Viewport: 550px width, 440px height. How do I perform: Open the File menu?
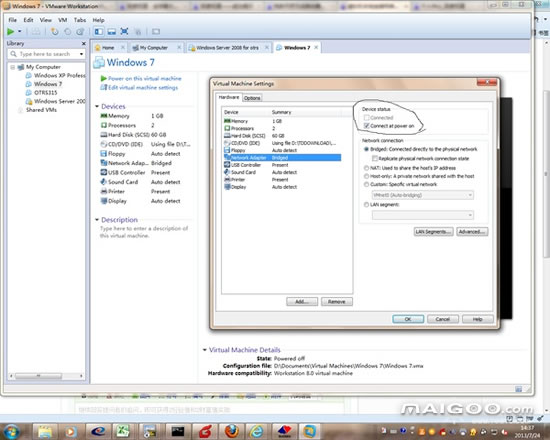12,20
